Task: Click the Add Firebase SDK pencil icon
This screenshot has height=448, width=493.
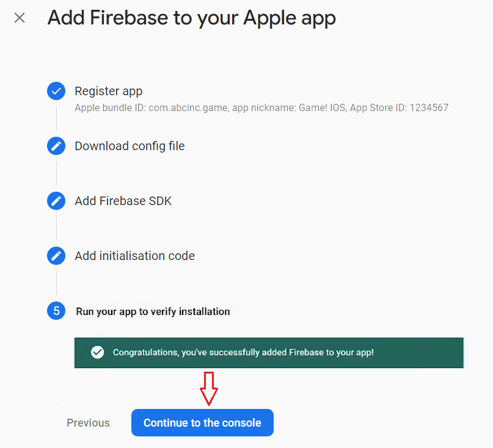Action: tap(56, 201)
